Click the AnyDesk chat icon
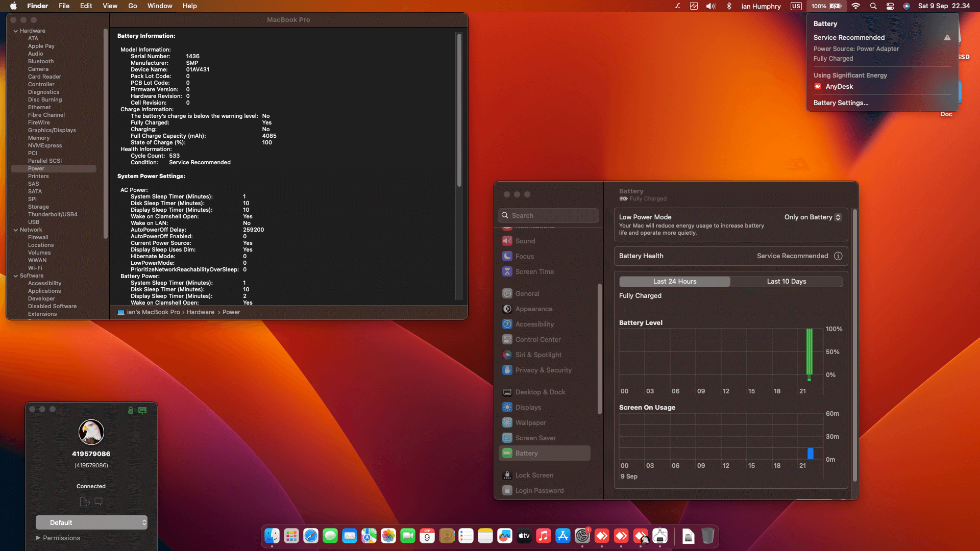This screenshot has width=980, height=551. pos(99,502)
